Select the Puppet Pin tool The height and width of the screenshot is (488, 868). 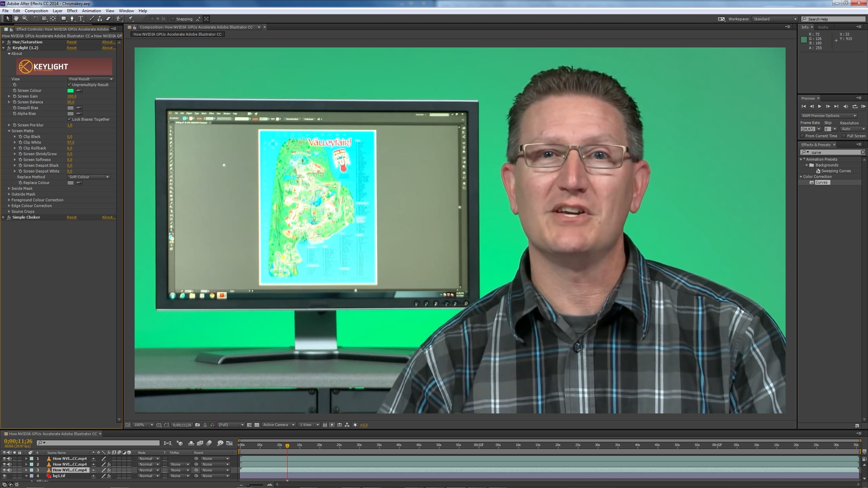pyautogui.click(x=131, y=19)
